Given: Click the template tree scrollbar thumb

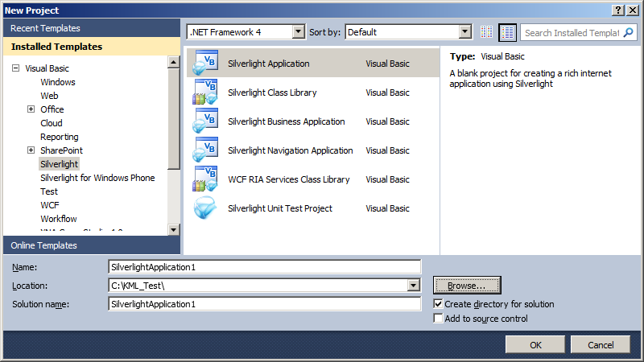Looking at the screenshot, I should pos(174,119).
